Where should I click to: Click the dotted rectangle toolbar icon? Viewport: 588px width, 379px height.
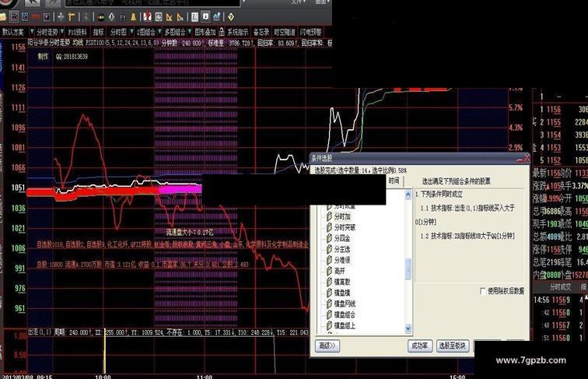[122, 17]
